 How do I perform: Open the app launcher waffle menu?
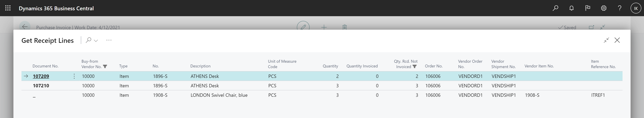pos(8,8)
